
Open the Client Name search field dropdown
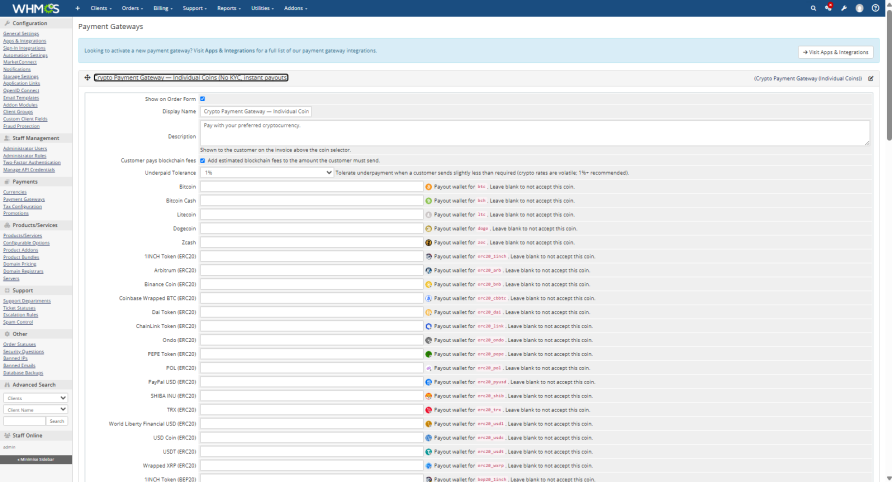[x=35, y=409]
